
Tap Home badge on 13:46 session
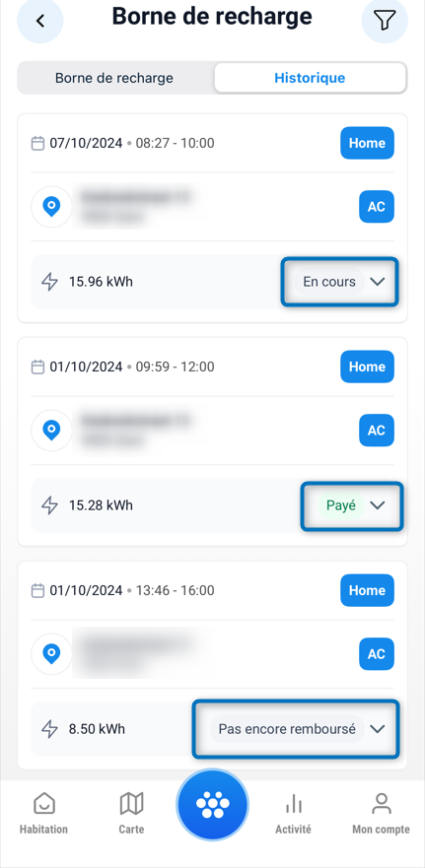point(367,590)
